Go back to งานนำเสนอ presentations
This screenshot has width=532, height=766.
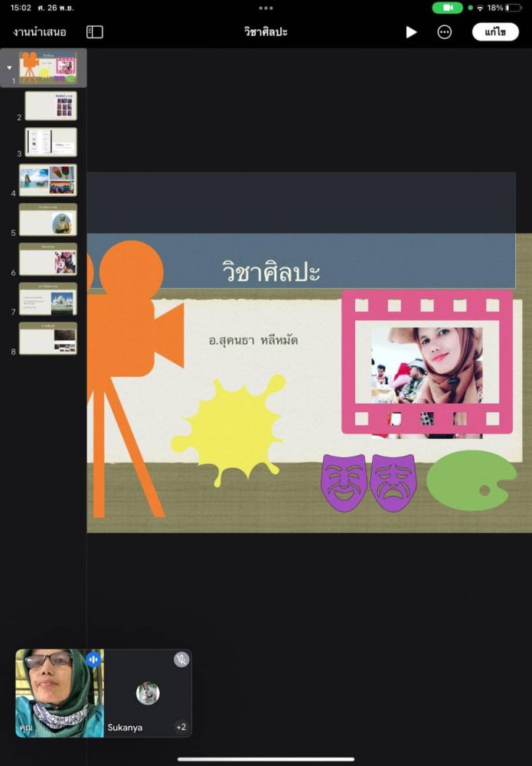pos(40,32)
